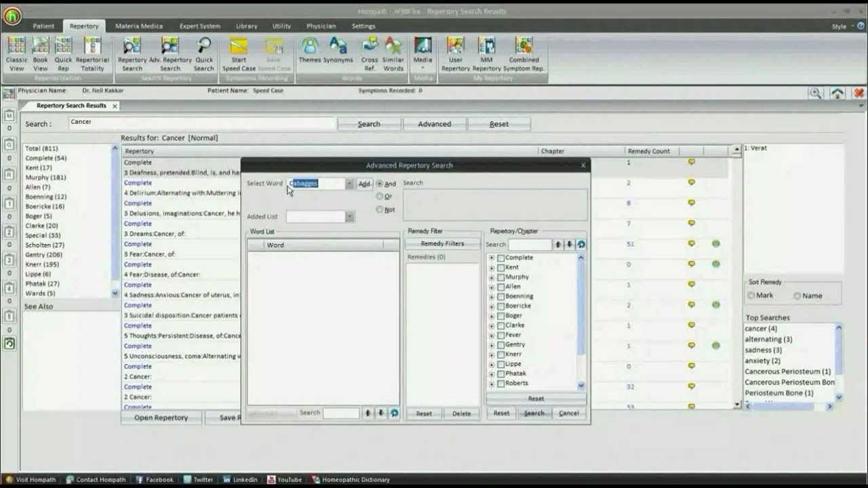The image size is (868, 488).
Task: Click the Top Searches horizontal scrollbar
Action: tap(790, 406)
